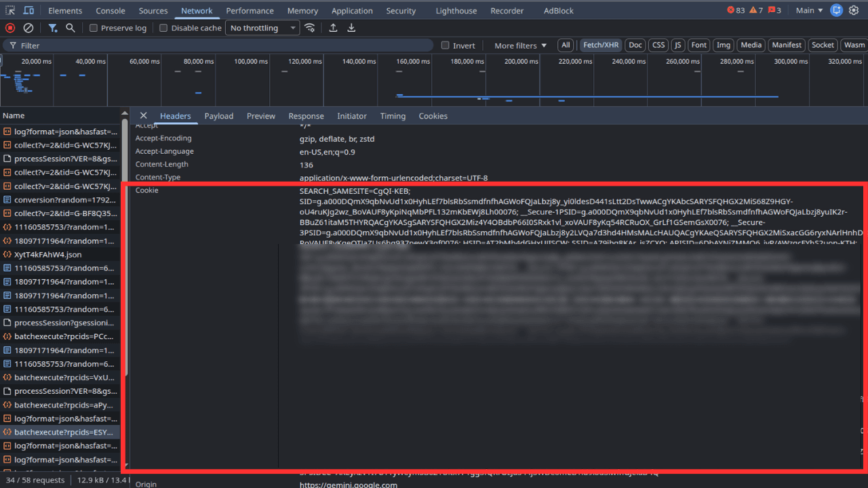Open network search with the magnifier icon
The height and width of the screenshot is (488, 868).
71,28
